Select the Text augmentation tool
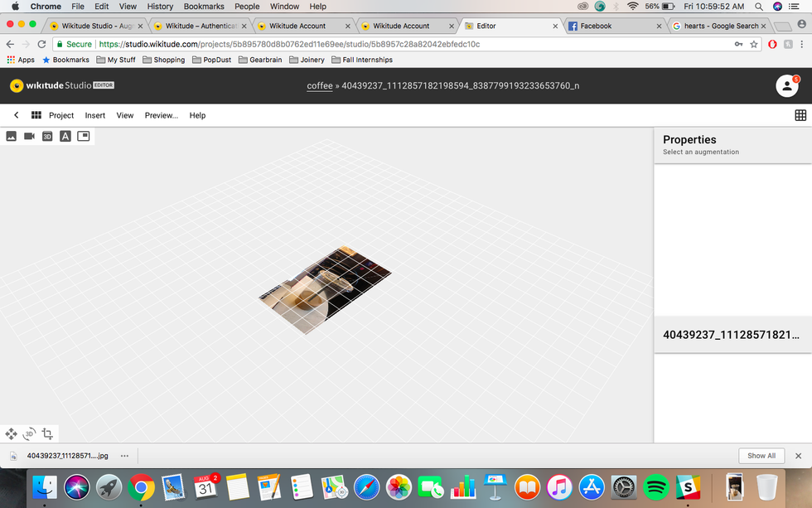 65,136
